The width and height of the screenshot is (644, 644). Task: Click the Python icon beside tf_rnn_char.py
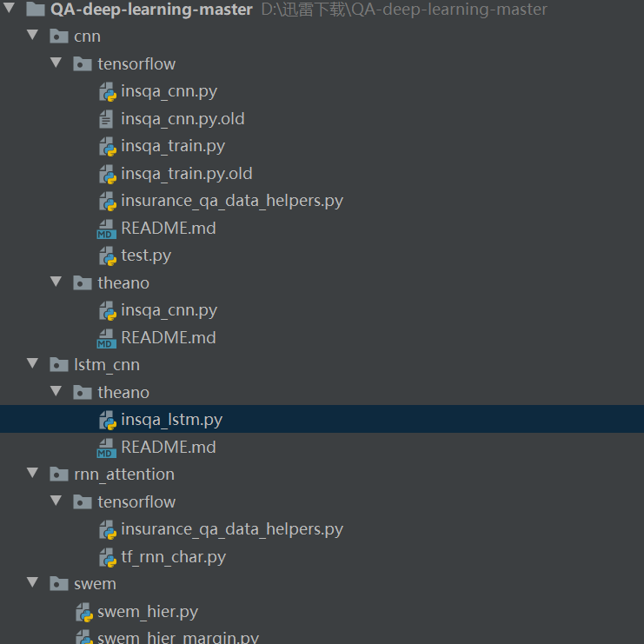click(107, 557)
